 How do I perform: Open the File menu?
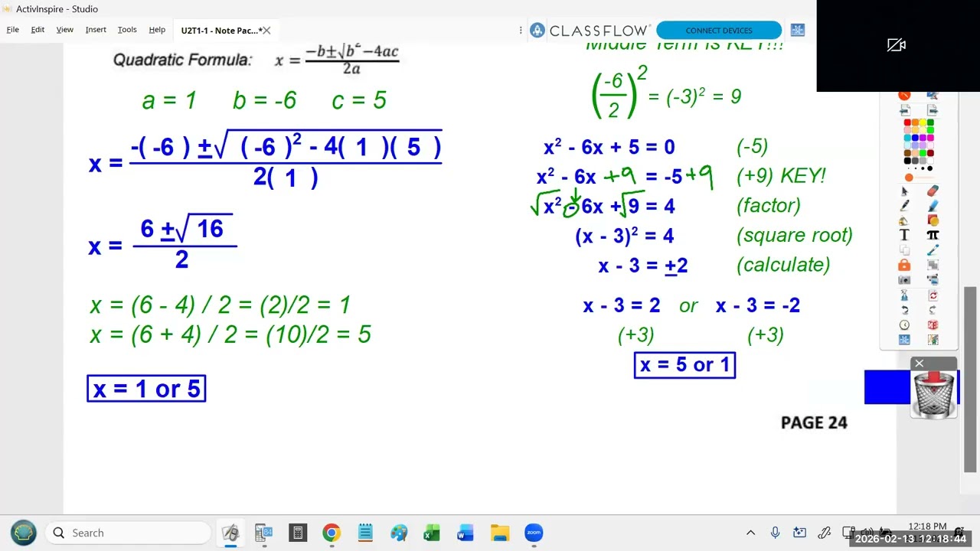(13, 29)
